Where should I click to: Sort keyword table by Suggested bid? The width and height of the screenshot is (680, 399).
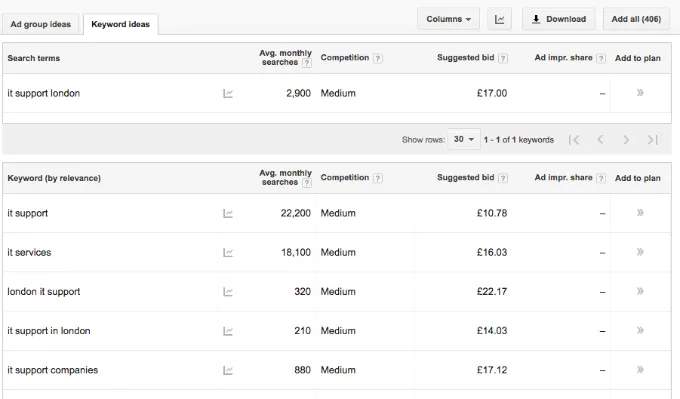[x=465, y=178]
